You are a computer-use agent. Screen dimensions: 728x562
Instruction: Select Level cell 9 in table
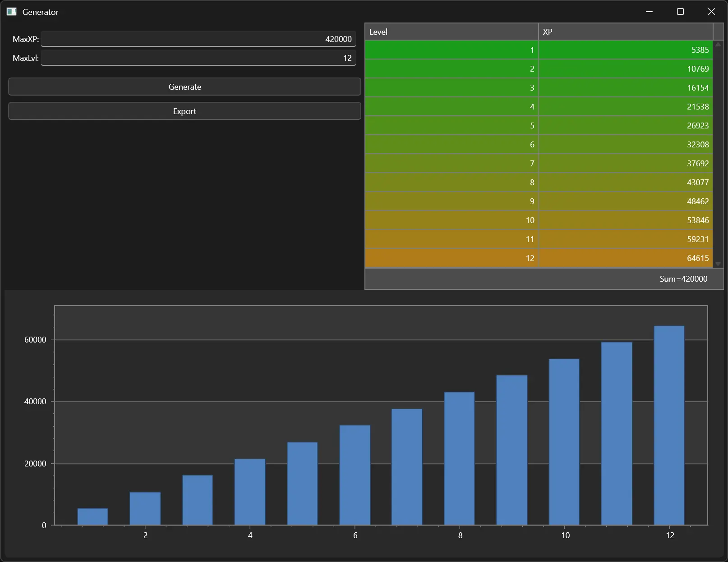tap(452, 201)
